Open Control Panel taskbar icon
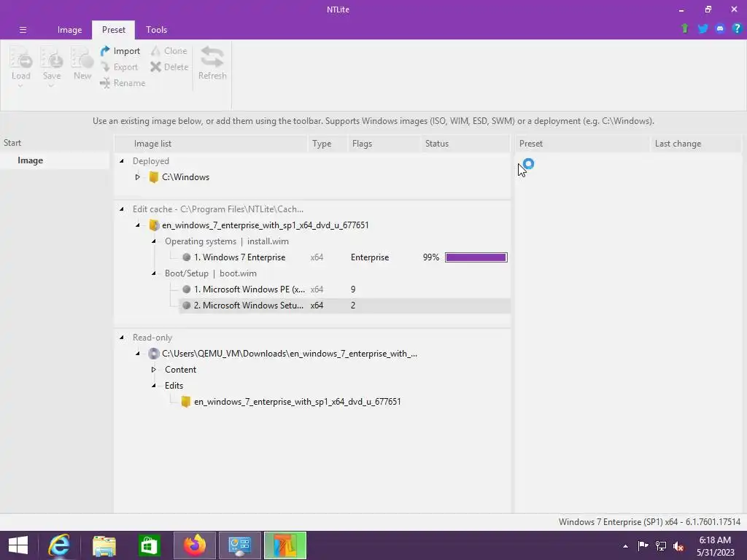 (x=239, y=545)
